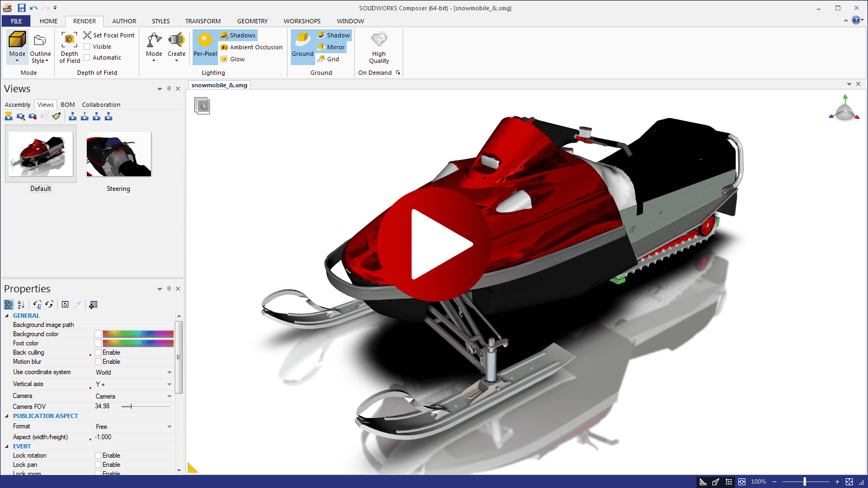Click the ruler triangle icon in status bar
Viewport: 868px width, 488px height.
point(703,481)
